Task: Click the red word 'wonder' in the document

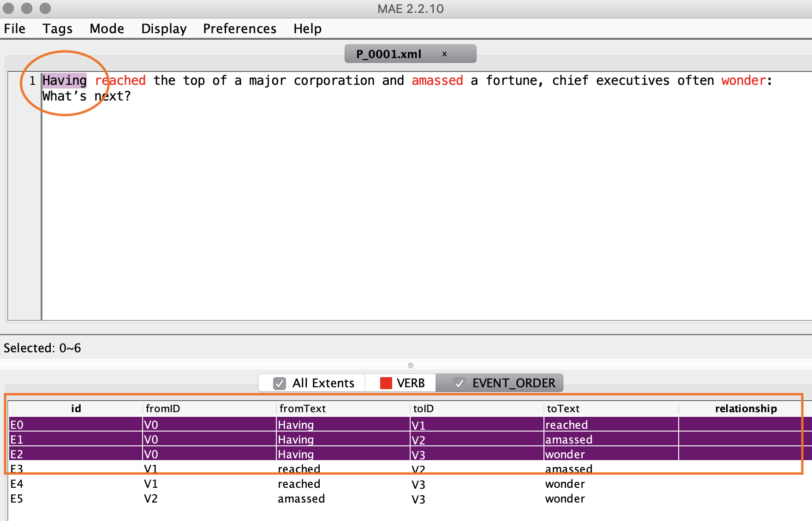Action: tap(744, 81)
